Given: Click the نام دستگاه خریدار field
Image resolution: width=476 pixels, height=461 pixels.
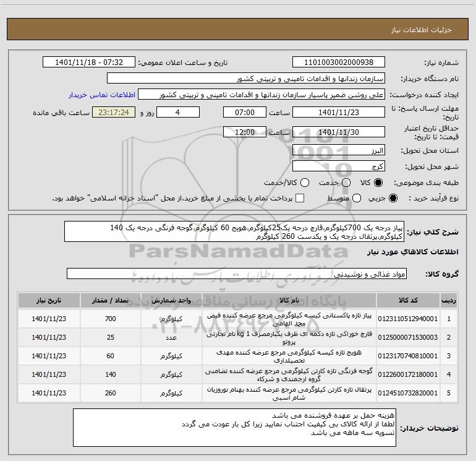Looking at the screenshot, I should pyautogui.click(x=246, y=79).
